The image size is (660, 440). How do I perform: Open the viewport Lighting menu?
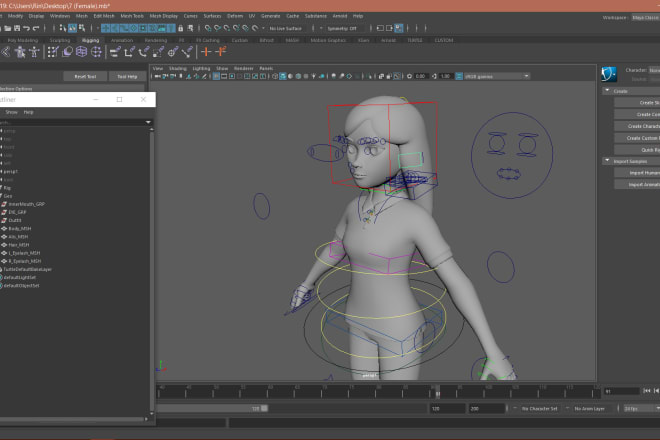pos(201,68)
